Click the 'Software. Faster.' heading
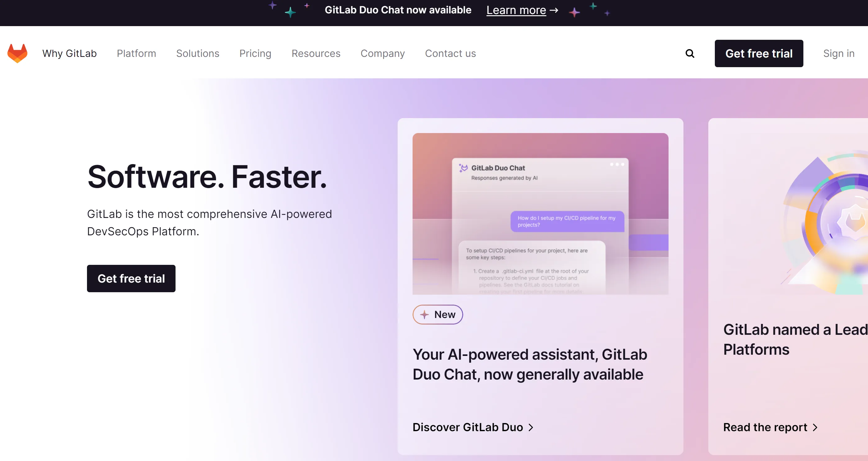 (x=207, y=177)
